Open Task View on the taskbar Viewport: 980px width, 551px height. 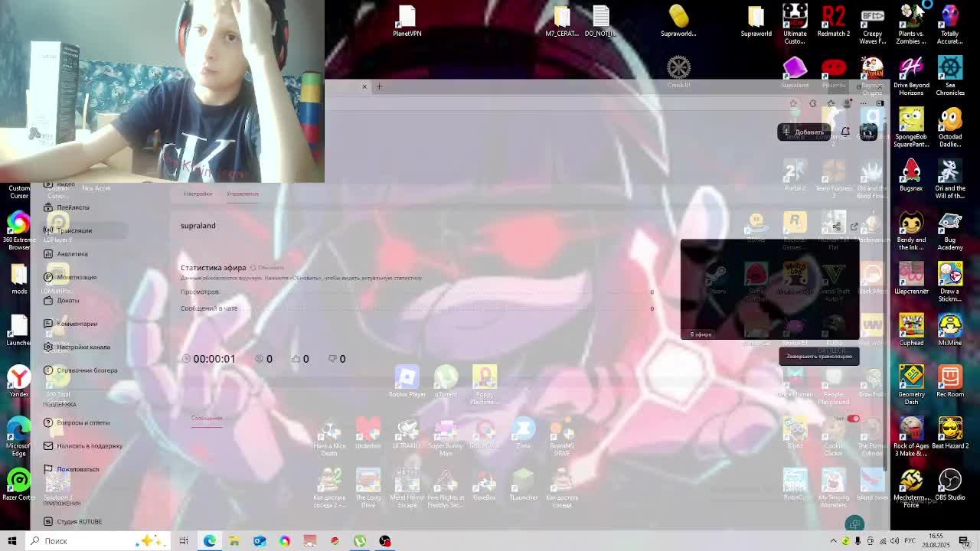point(184,541)
